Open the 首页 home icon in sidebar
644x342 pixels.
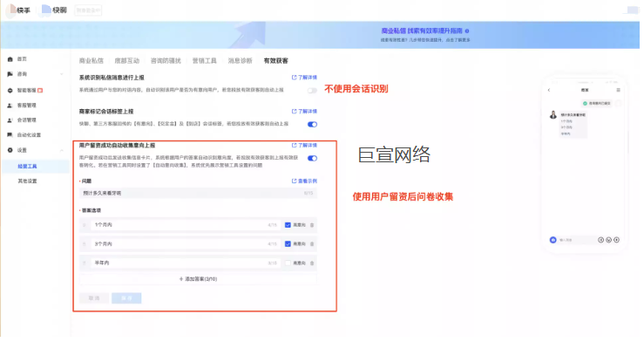[10, 59]
